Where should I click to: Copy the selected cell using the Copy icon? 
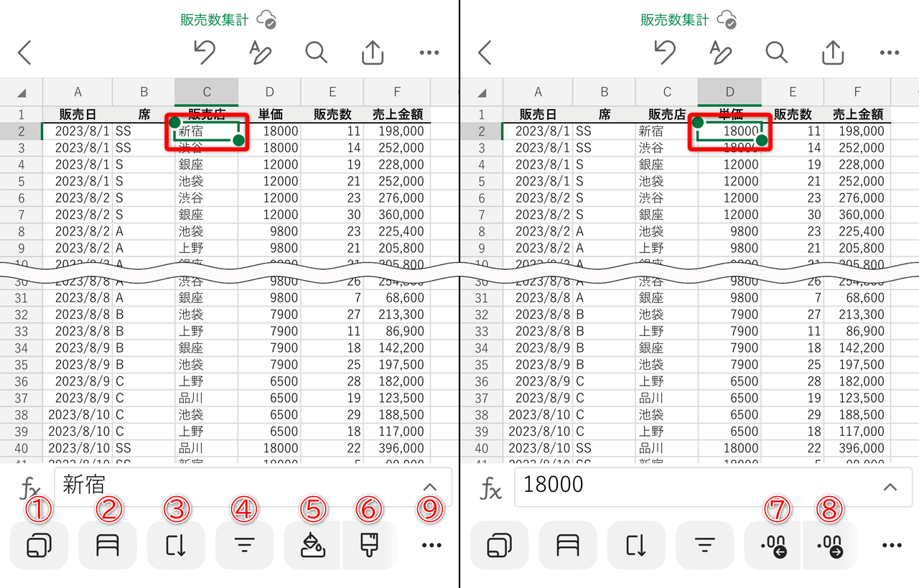pos(39,544)
